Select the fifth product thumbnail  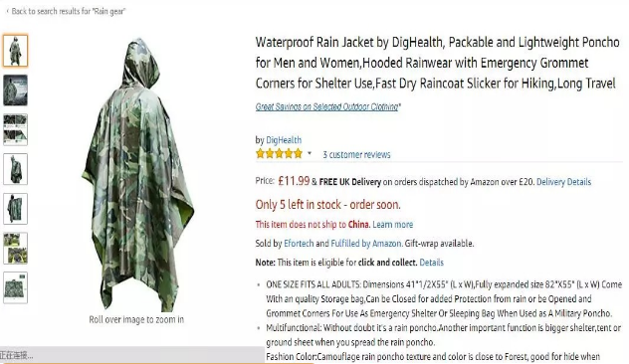15,209
